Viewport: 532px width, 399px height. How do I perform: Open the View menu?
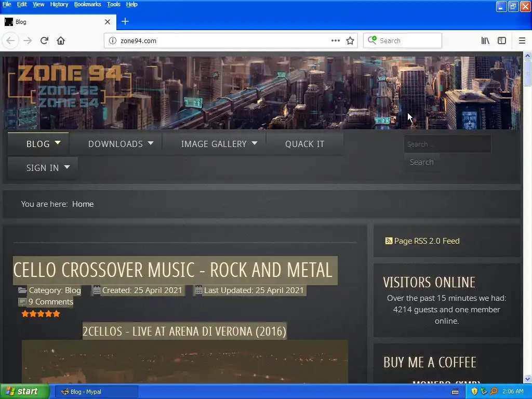(x=38, y=4)
